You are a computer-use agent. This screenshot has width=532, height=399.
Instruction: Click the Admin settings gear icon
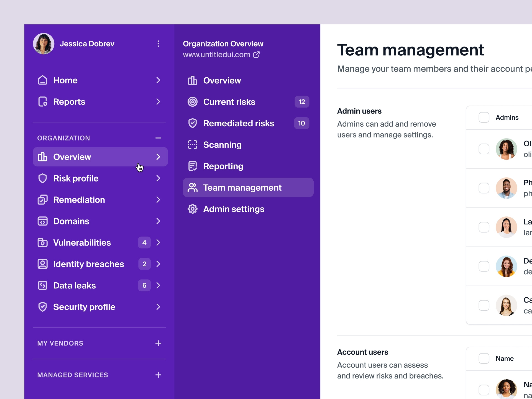click(x=193, y=209)
